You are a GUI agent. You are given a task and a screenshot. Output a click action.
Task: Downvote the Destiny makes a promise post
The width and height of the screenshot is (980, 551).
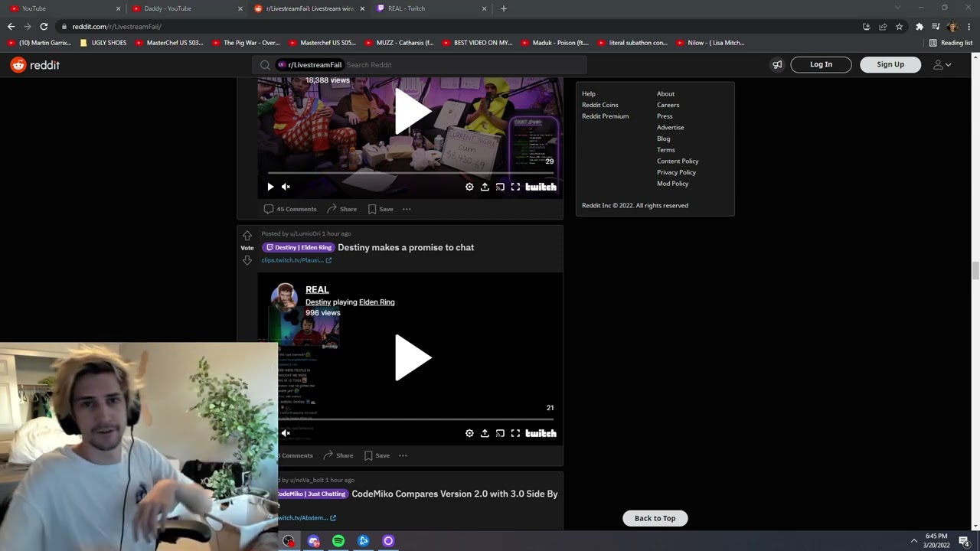tap(247, 260)
